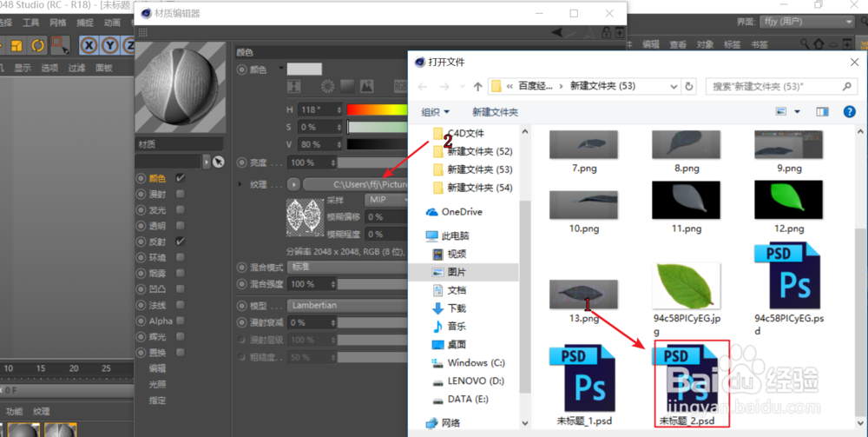Viewport: 868px width, 437px height.
Task: Open the 工具 menu in Cinema 4D
Action: (x=31, y=23)
